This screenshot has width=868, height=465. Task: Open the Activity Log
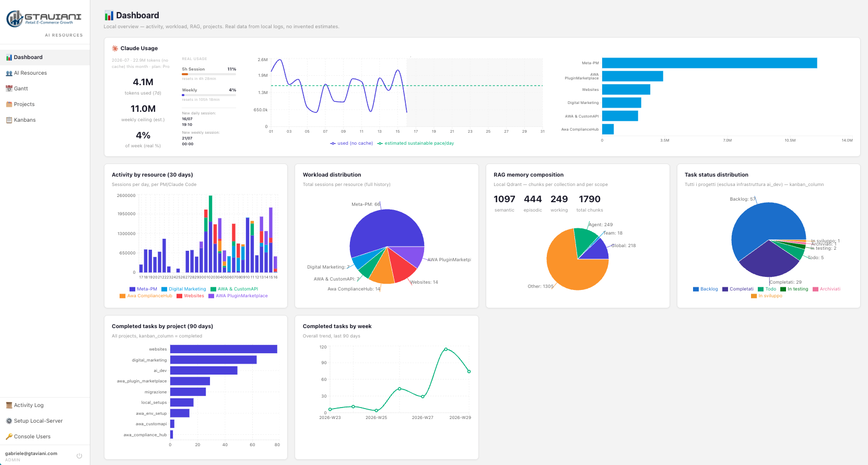(45, 405)
